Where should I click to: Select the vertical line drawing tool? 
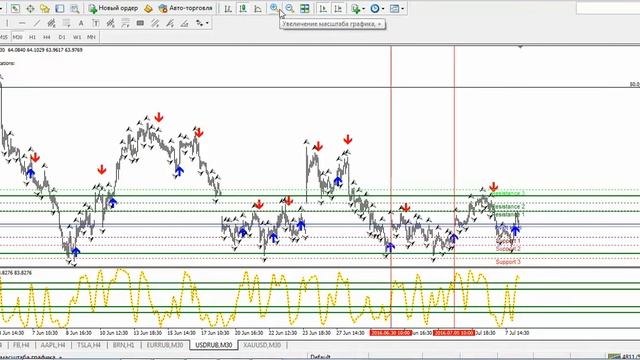point(7,23)
